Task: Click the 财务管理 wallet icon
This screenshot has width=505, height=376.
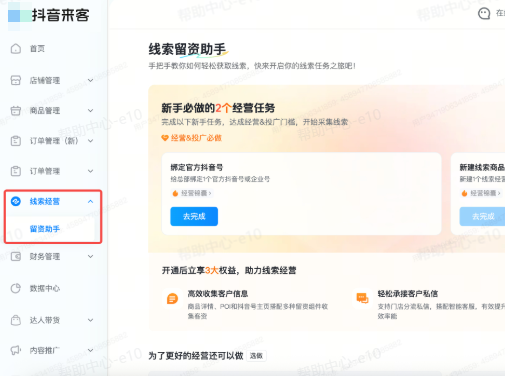Action: pyautogui.click(x=16, y=256)
